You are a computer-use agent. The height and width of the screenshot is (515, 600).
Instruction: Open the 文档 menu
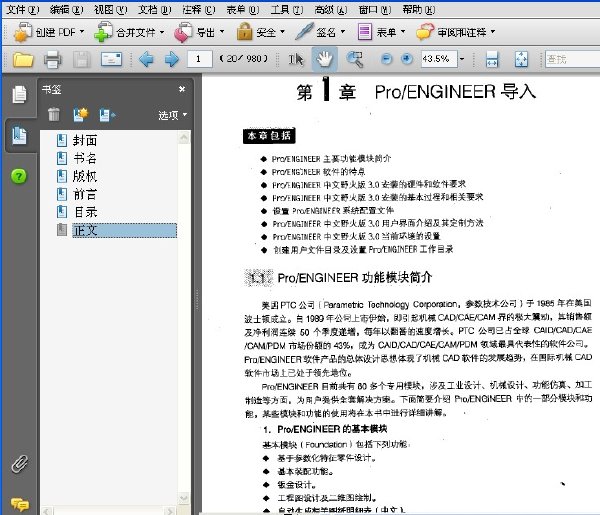pyautogui.click(x=155, y=10)
